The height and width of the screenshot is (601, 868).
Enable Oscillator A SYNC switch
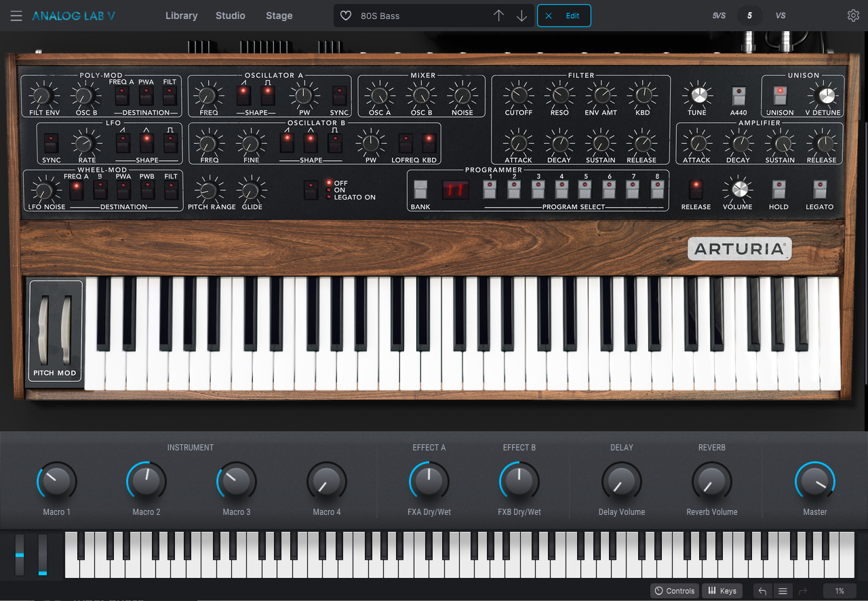click(339, 96)
